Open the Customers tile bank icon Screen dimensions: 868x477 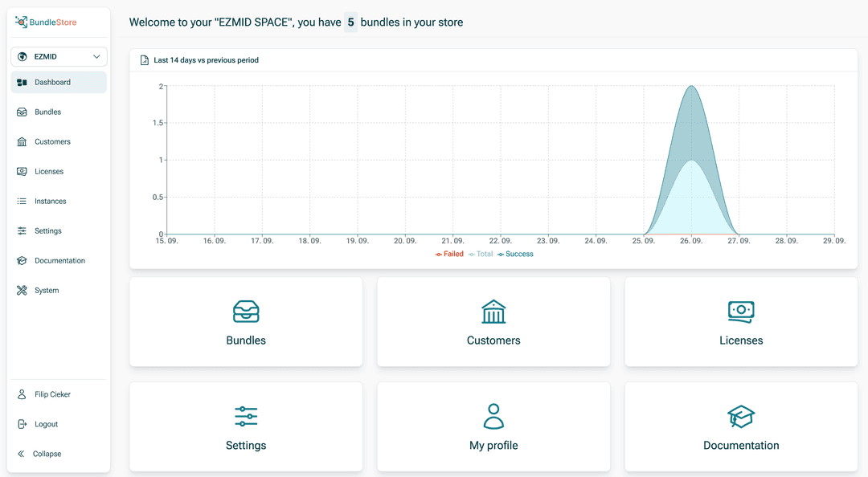coord(493,312)
